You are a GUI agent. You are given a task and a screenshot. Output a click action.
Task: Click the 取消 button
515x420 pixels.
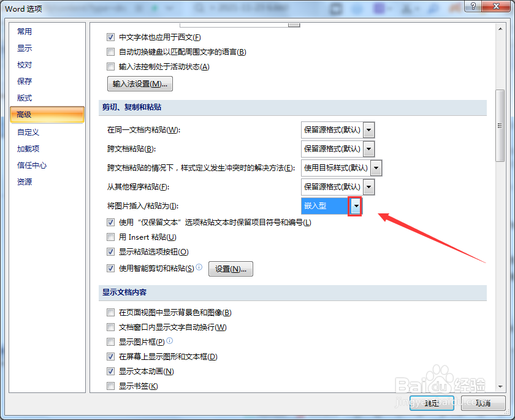[483, 403]
